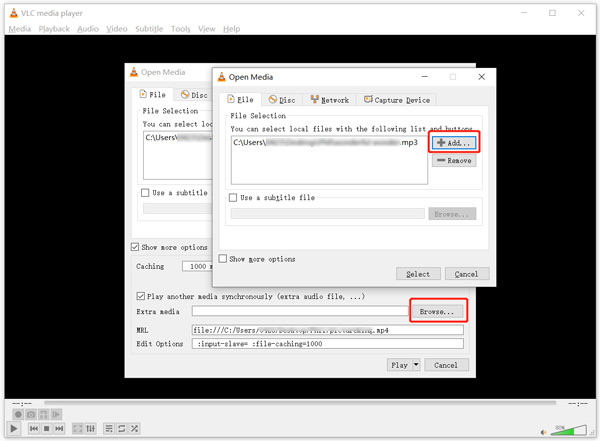Click the Next media button
The height and width of the screenshot is (441, 600).
(x=59, y=428)
